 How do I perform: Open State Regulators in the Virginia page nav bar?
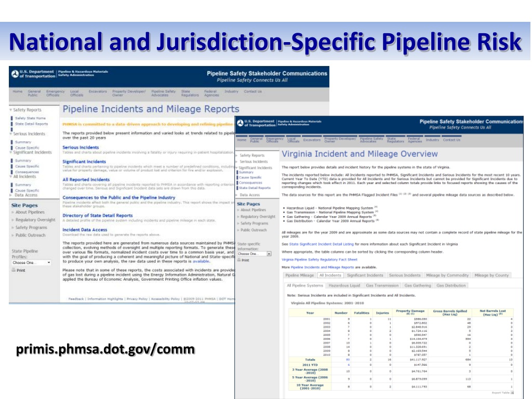pyautogui.click(x=395, y=140)
